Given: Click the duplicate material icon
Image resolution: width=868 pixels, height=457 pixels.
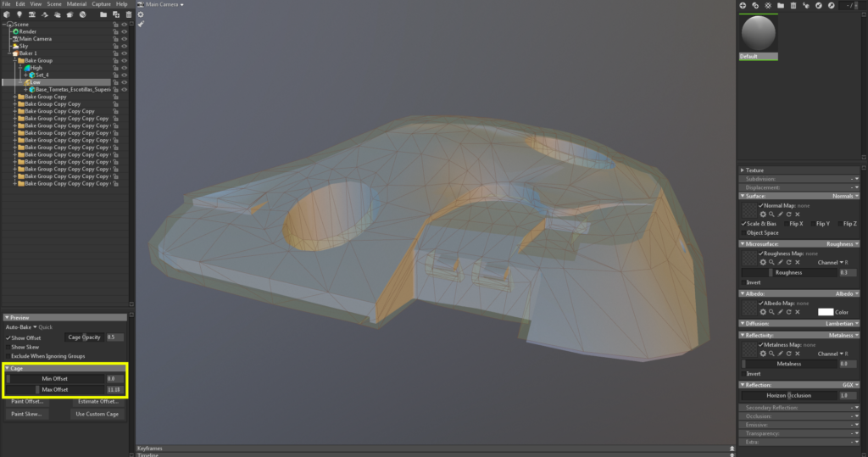Looking at the screenshot, I should [755, 5].
